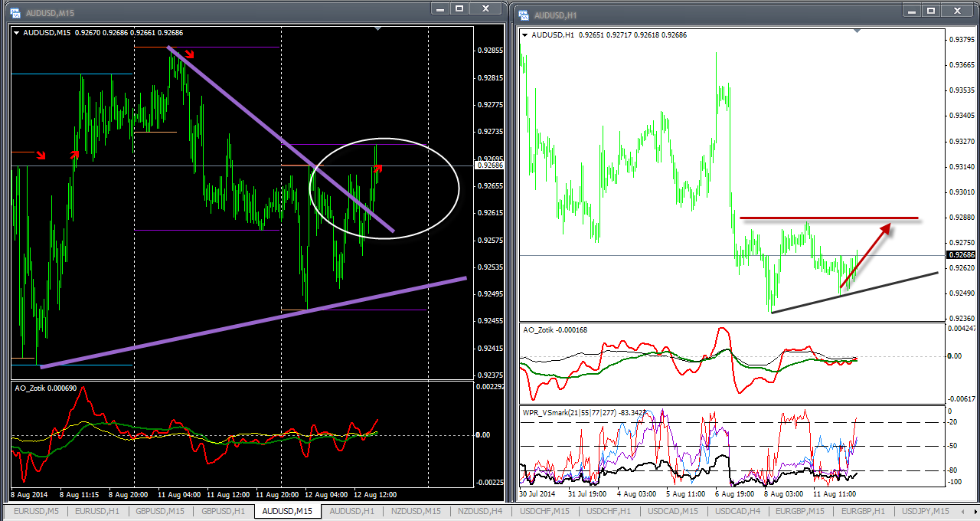Image resolution: width=980 pixels, height=521 pixels.
Task: Close the AUDUSD,H1 chart window
Action: [x=957, y=10]
